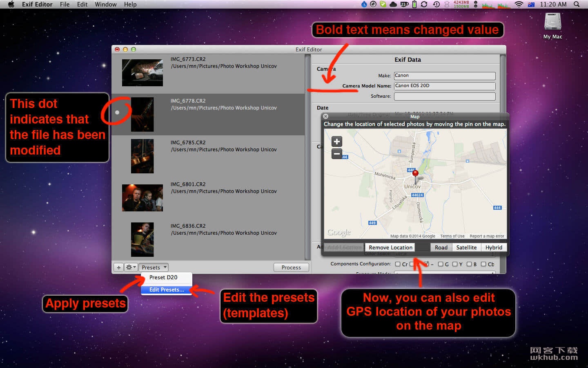The height and width of the screenshot is (368, 588).
Task: Click the sync arrows menu bar icon
Action: coord(424,4)
